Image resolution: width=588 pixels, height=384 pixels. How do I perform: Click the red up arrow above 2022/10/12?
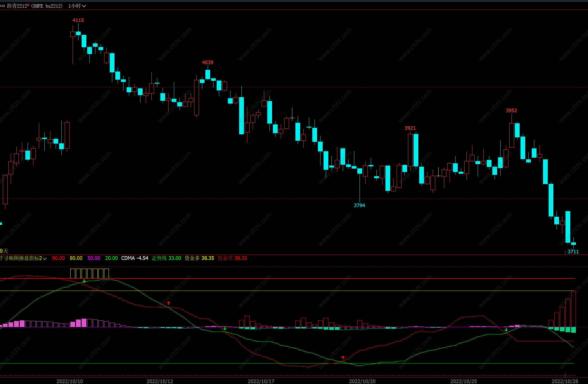[169, 303]
